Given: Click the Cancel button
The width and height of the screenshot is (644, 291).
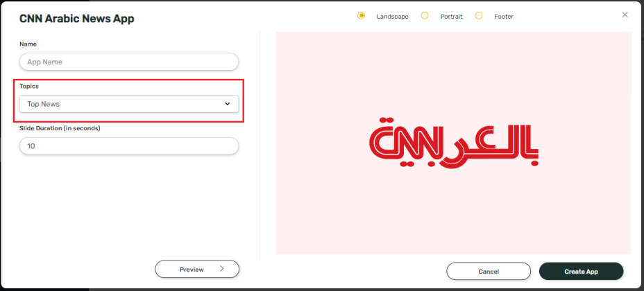Looking at the screenshot, I should click(x=489, y=272).
